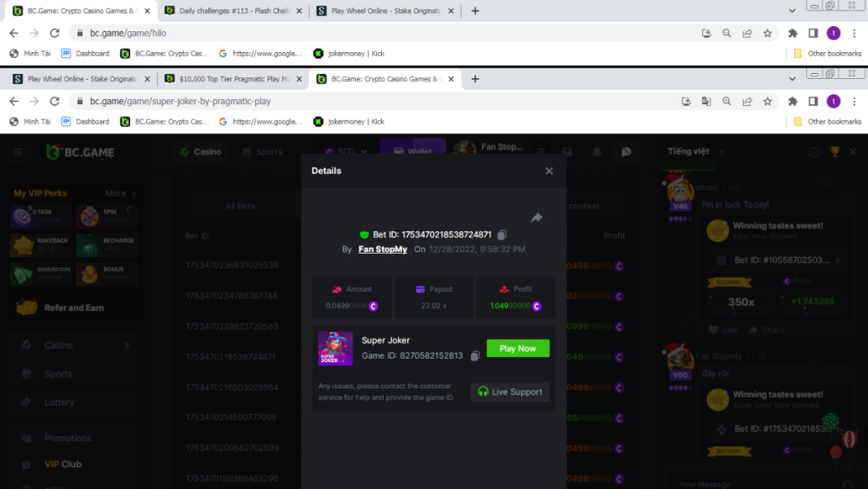Open the Wallet
The height and width of the screenshot is (489, 868).
tap(412, 152)
